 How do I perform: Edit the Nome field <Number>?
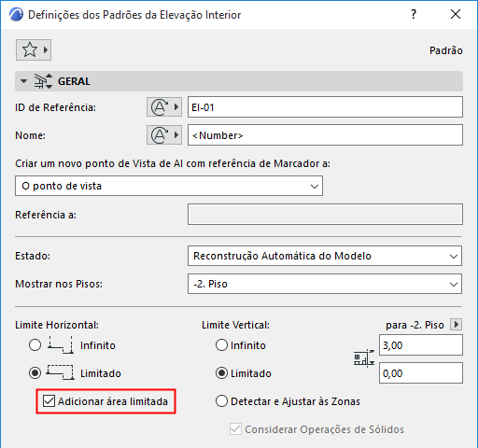click(x=325, y=135)
